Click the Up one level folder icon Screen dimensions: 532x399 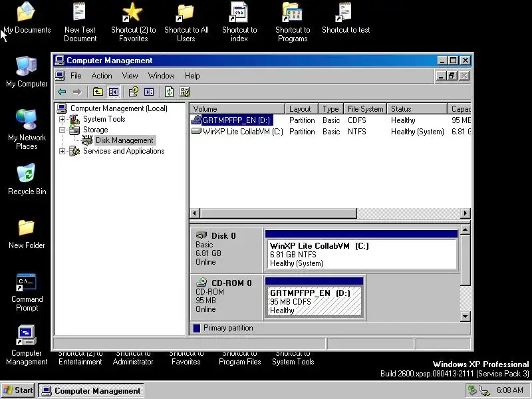98,92
